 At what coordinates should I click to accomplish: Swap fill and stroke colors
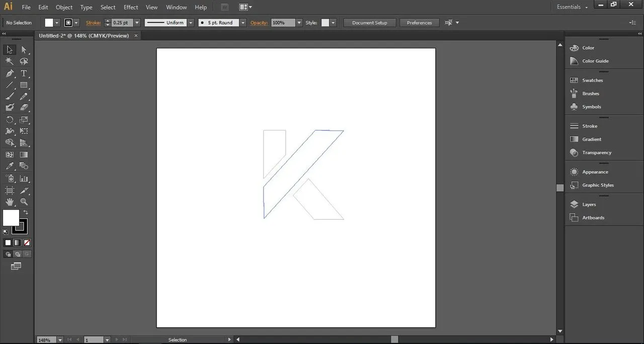coord(26,213)
